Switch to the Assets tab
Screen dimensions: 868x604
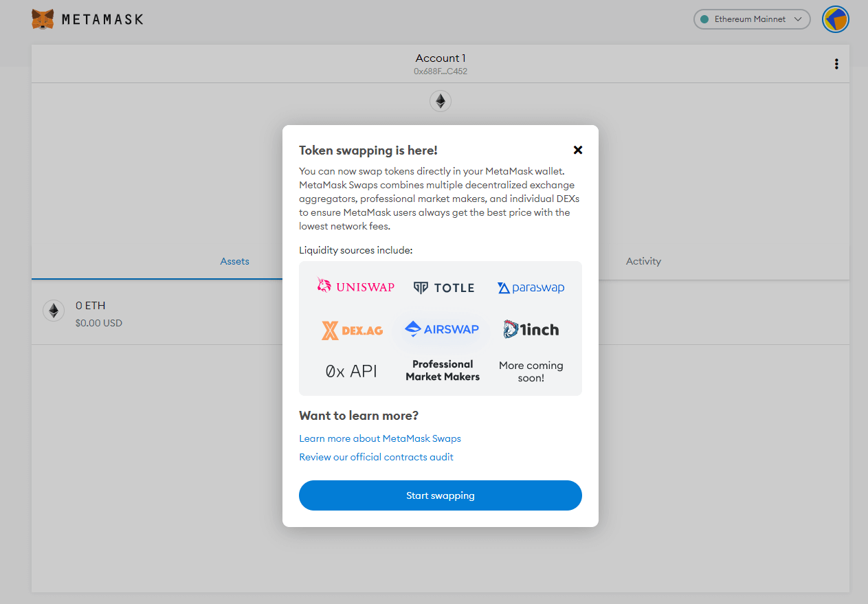[234, 261]
